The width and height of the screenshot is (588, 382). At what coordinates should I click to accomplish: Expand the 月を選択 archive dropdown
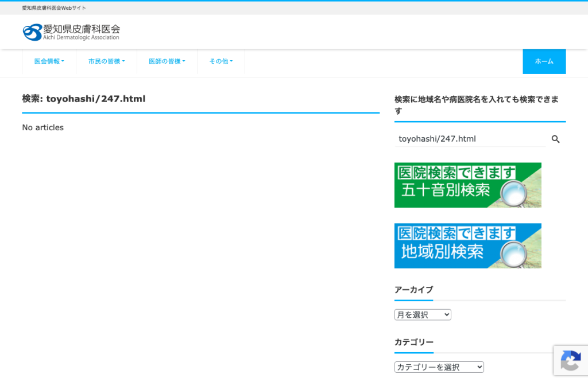[x=423, y=314]
